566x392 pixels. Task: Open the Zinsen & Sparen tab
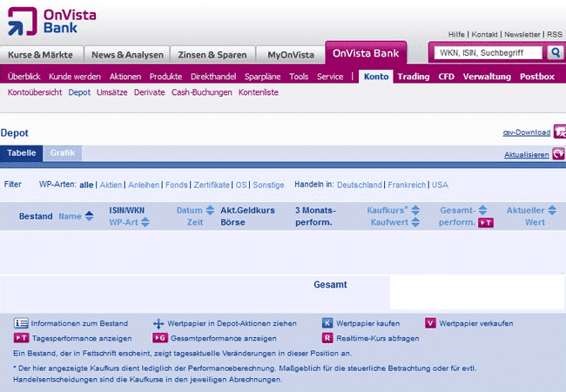click(x=212, y=55)
